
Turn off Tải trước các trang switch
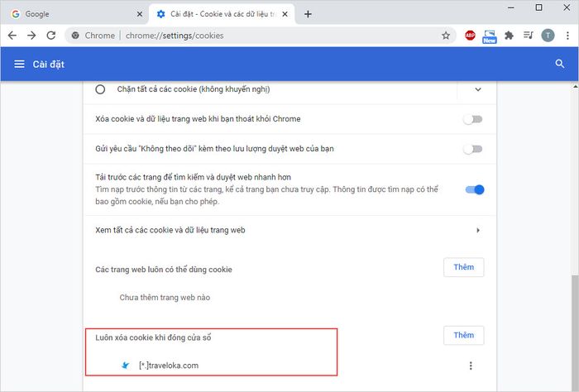click(x=475, y=189)
